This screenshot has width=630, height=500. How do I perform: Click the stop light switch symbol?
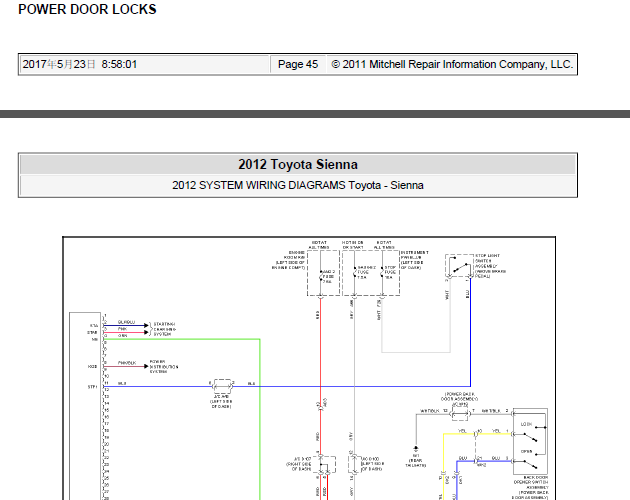(459, 266)
